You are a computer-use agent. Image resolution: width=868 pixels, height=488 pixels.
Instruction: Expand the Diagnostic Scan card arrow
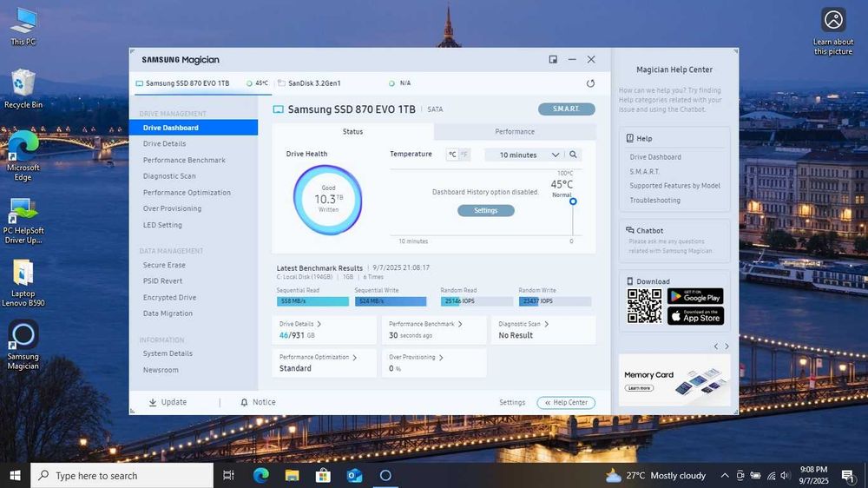546,324
